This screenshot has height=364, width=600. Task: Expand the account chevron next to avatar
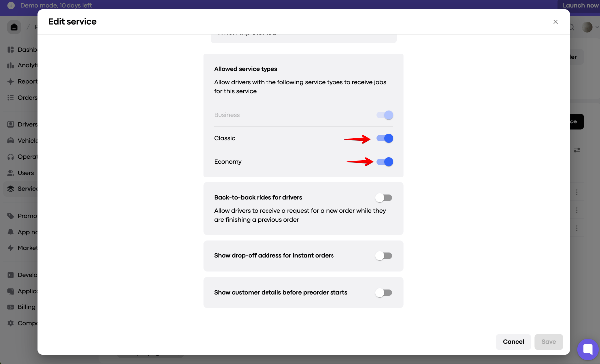pyautogui.click(x=597, y=28)
